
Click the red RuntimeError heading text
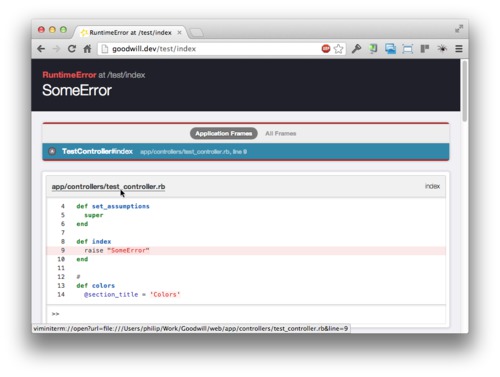click(x=69, y=75)
